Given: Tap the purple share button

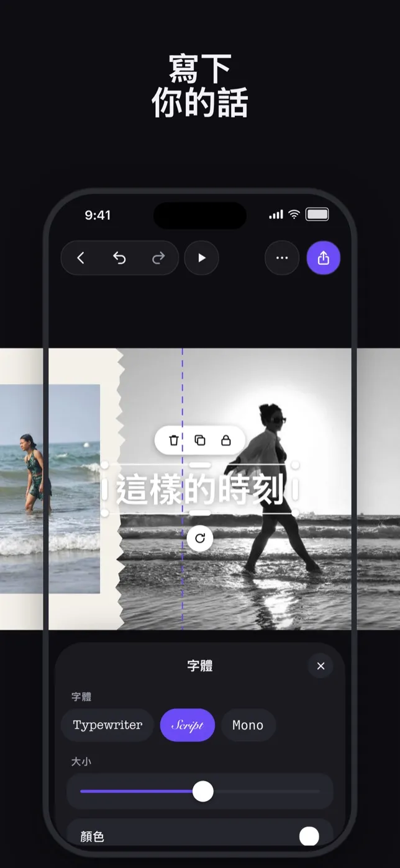Looking at the screenshot, I should pos(324,258).
